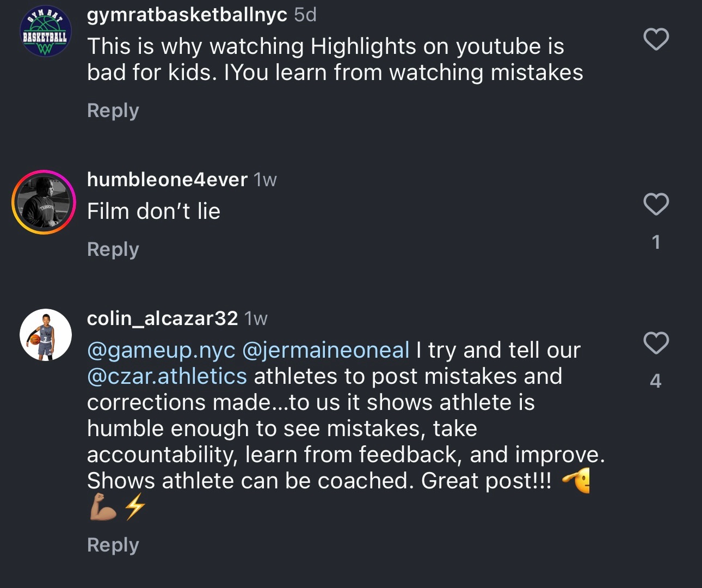This screenshot has width=702, height=588.
Task: Visit the @jermaineoneal mention
Action: coord(325,350)
